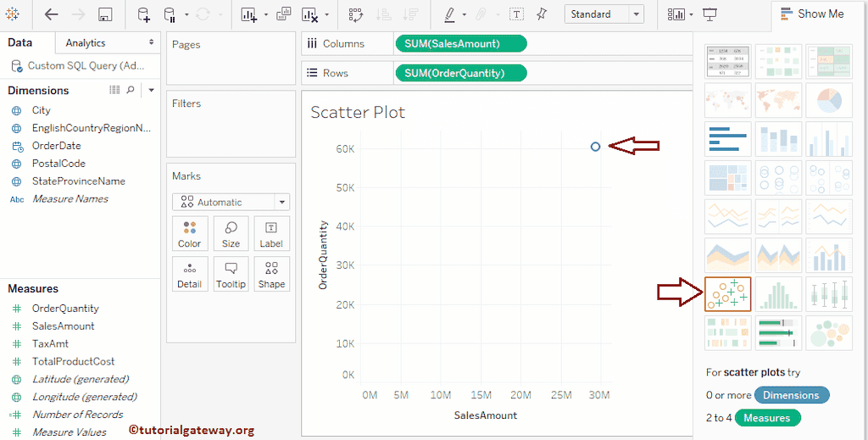Screen dimensions: 868x440
Task: Click the presentation mode icon
Action: click(710, 14)
